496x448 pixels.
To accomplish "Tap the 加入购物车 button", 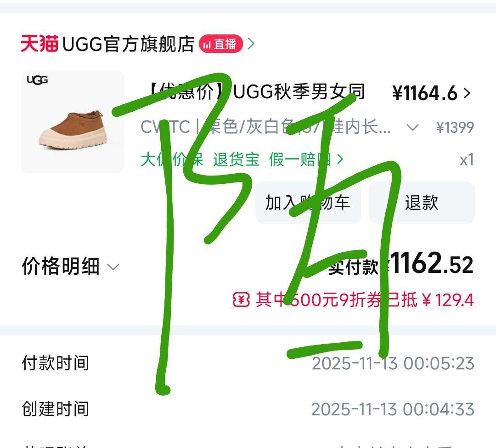I will coord(308,203).
